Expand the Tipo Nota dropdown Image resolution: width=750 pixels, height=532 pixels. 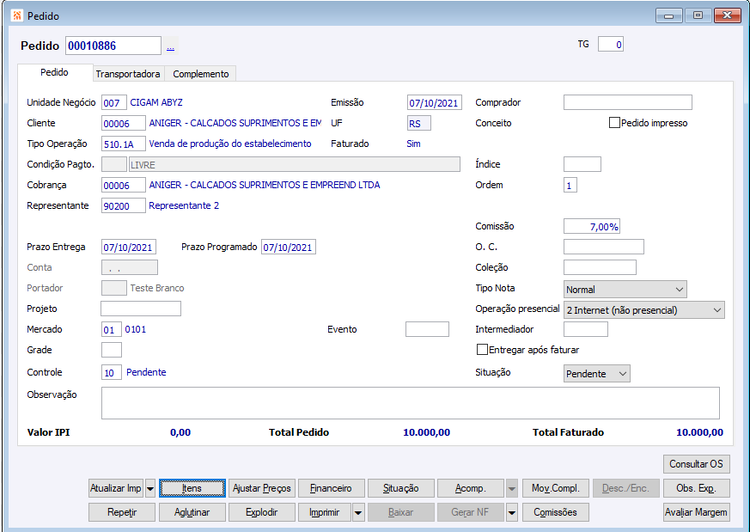point(625,289)
